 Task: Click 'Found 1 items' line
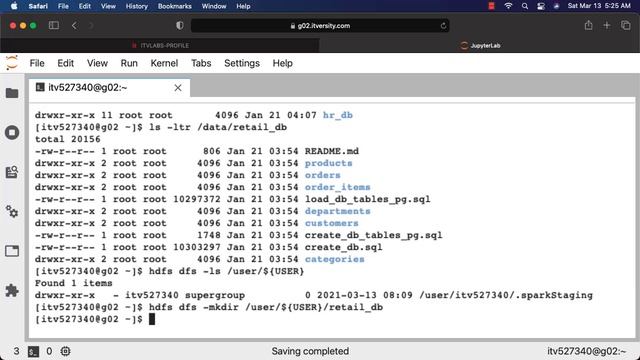pos(73,283)
